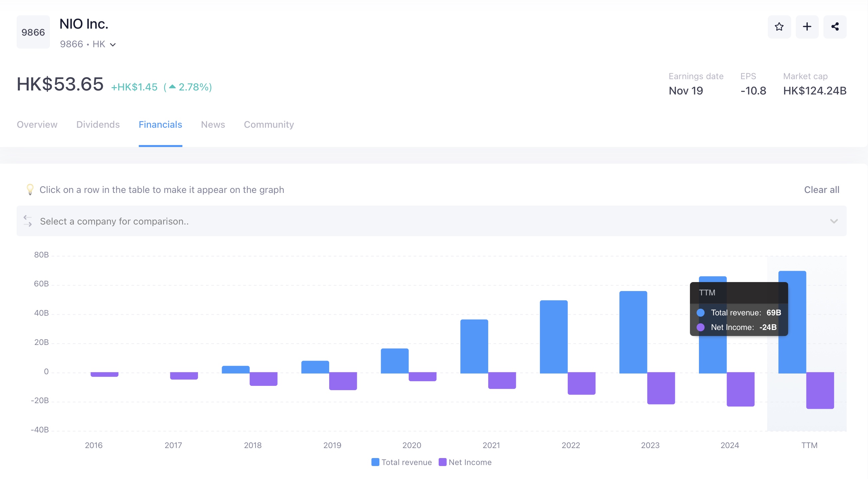Click the share icon button
The image size is (868, 479).
click(835, 27)
